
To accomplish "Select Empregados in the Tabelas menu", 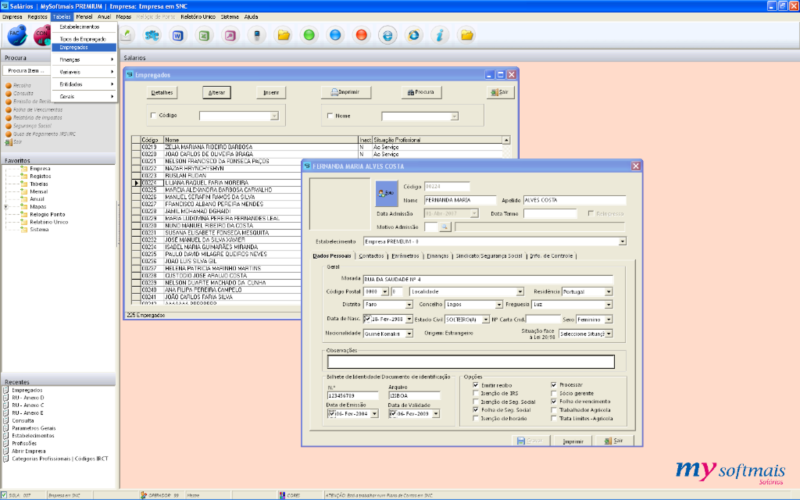I will point(74,47).
